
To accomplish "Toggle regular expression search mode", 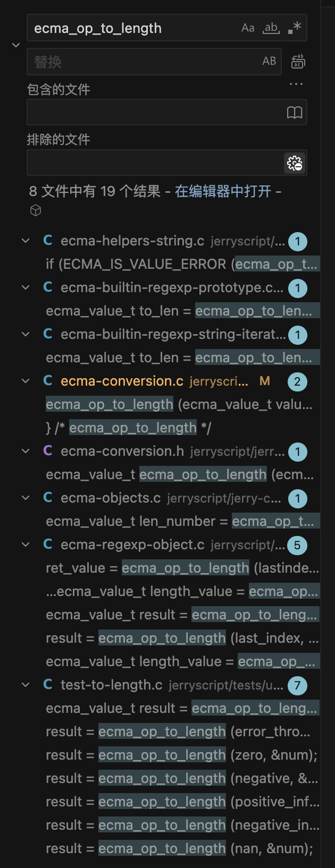I will (x=295, y=28).
